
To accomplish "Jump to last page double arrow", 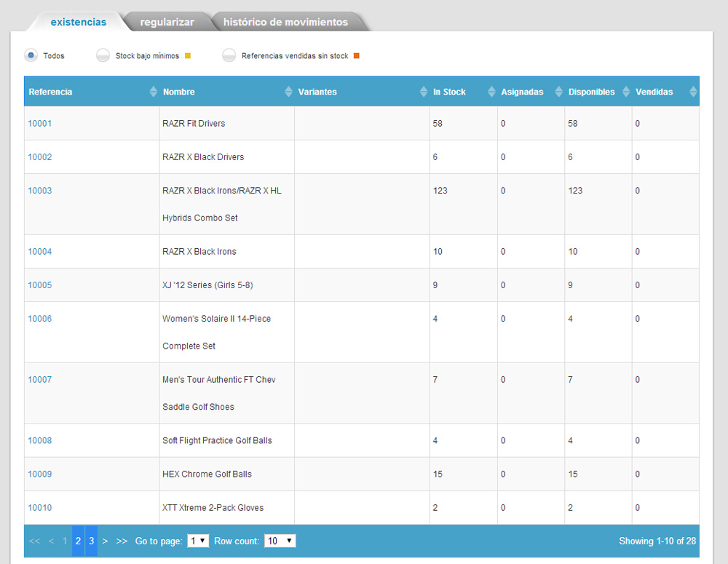I will [122, 541].
